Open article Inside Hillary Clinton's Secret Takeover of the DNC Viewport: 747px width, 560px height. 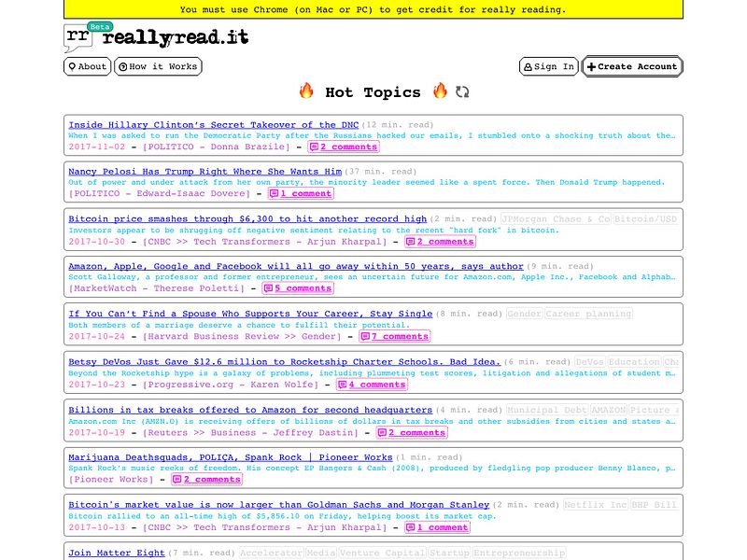point(214,125)
